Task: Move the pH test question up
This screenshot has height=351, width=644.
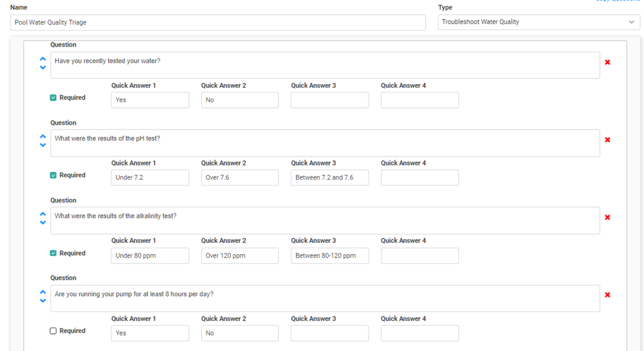Action: click(x=43, y=137)
